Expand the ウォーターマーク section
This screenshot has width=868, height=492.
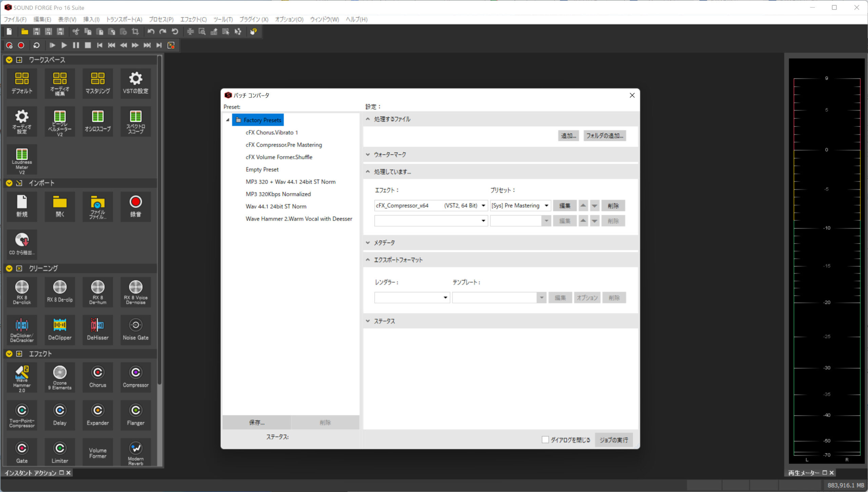tap(368, 155)
